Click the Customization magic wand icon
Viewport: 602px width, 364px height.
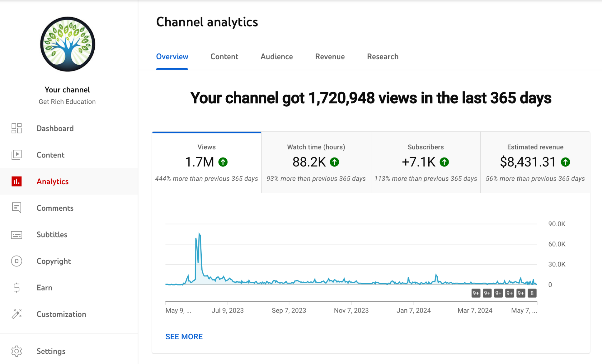(x=16, y=314)
